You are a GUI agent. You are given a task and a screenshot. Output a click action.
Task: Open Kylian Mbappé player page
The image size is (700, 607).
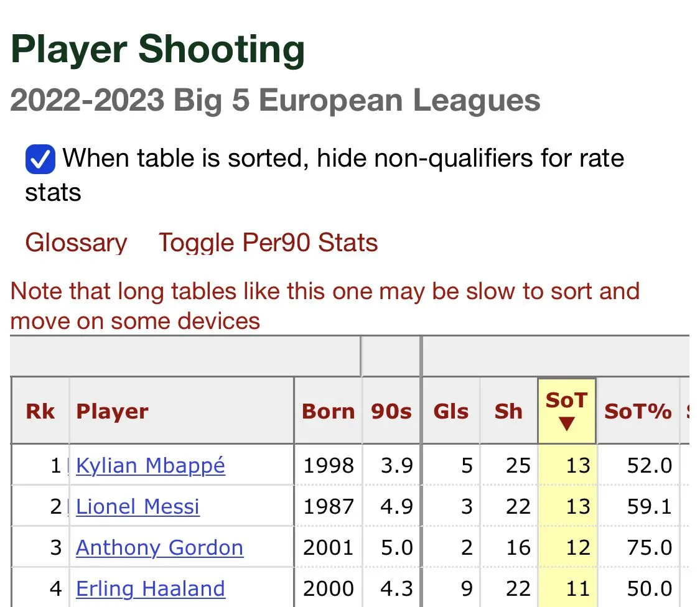pyautogui.click(x=151, y=465)
